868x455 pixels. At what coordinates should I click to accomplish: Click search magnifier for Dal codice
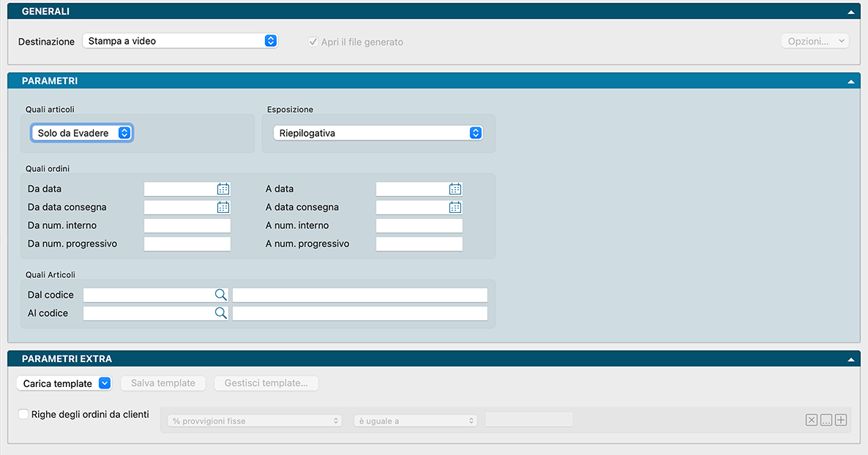tap(220, 295)
